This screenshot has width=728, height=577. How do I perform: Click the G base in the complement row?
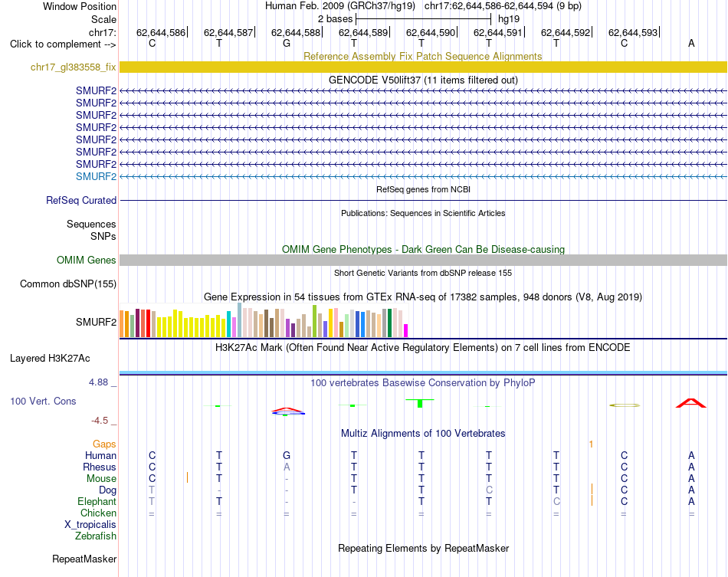click(x=287, y=43)
